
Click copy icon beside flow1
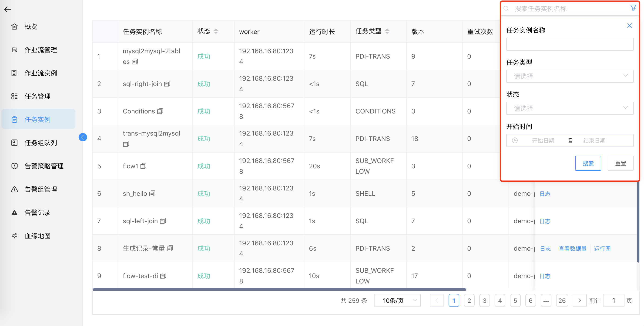(x=143, y=166)
